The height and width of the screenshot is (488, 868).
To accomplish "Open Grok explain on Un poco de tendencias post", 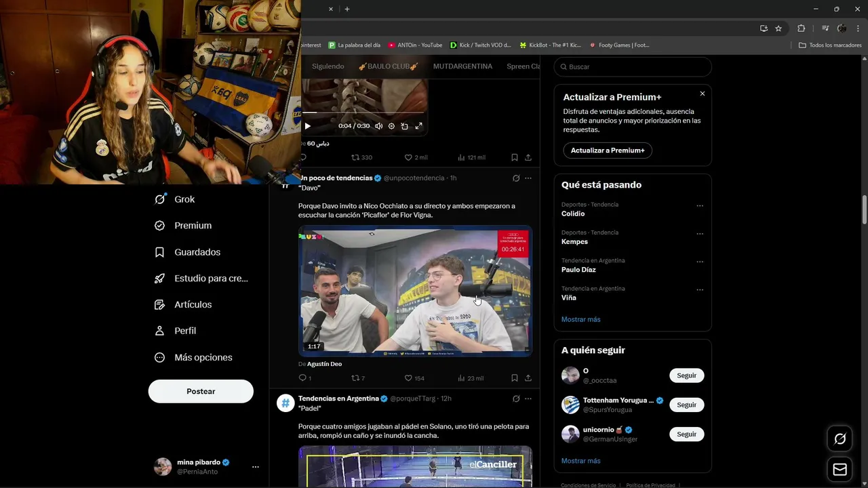I will coord(516,178).
